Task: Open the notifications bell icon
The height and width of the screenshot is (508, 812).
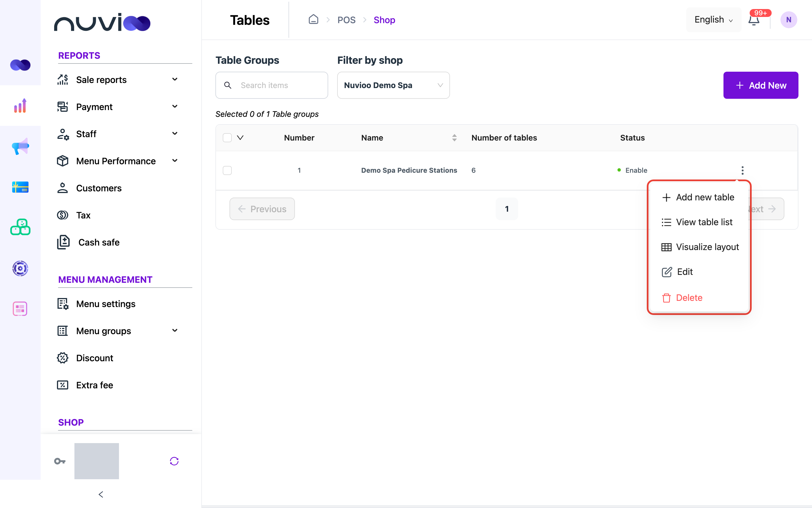Action: 754,20
